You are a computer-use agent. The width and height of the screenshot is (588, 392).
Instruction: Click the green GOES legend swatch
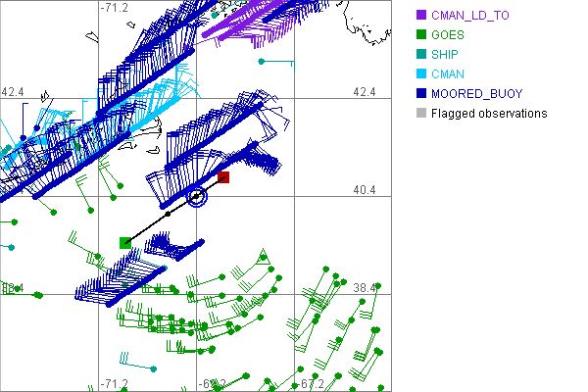coord(420,35)
